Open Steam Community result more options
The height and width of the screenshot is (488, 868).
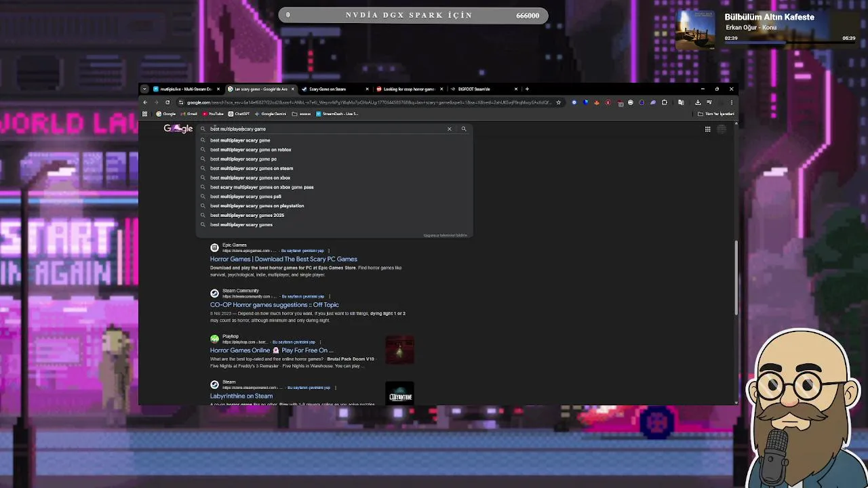330,296
